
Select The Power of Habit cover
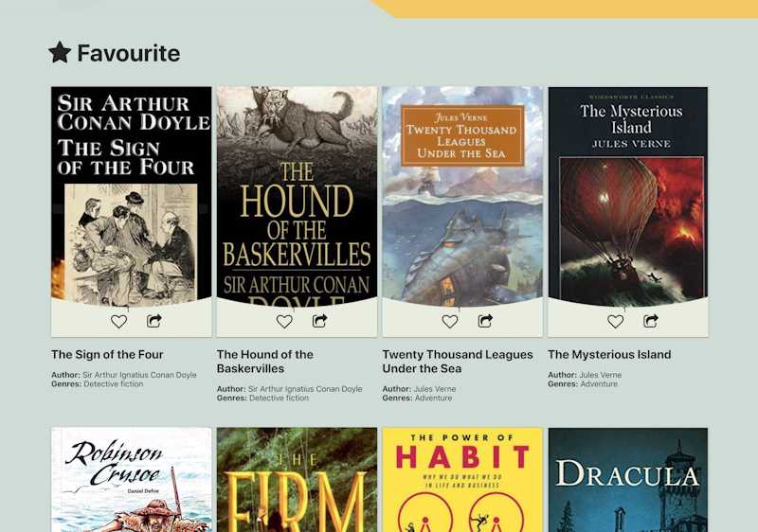(462, 479)
